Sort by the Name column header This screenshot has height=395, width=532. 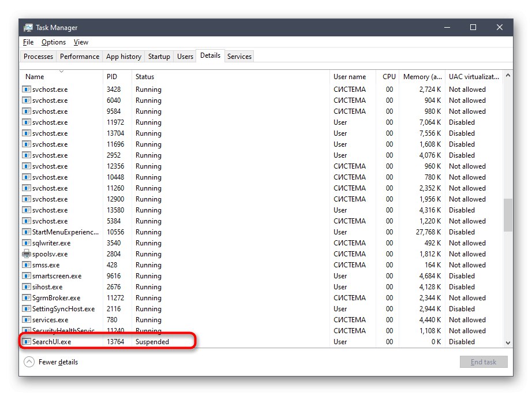click(61, 76)
